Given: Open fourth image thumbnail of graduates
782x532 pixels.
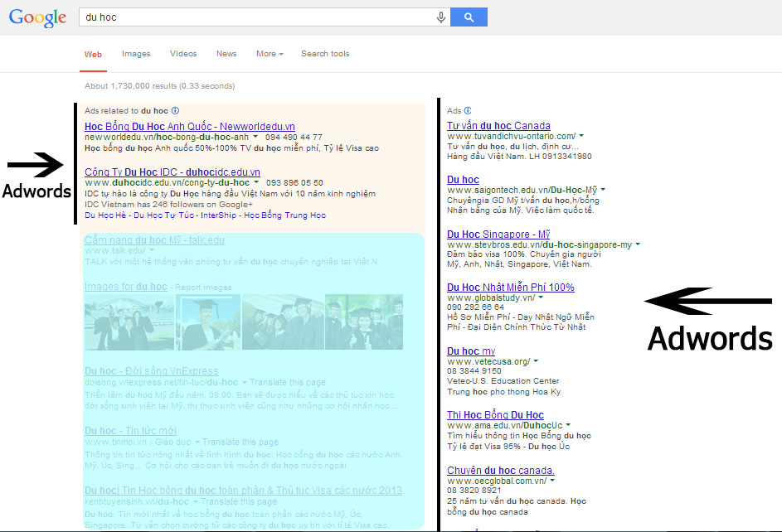Looking at the screenshot, I should click(x=363, y=322).
